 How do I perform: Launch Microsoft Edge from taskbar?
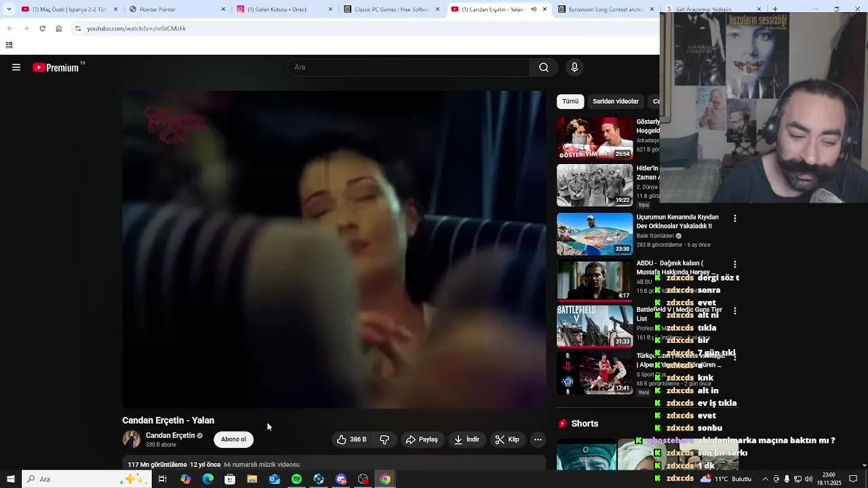coord(208,479)
